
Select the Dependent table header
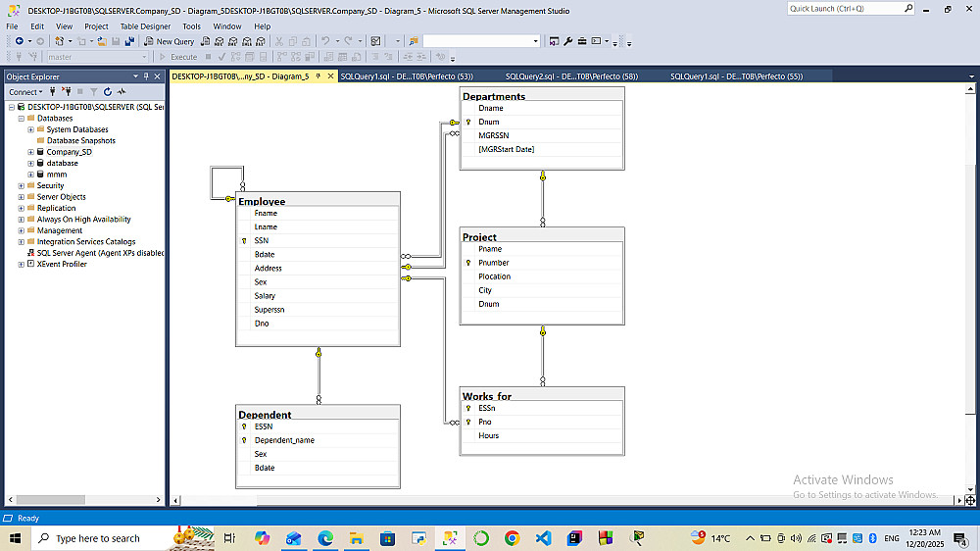[x=318, y=414]
